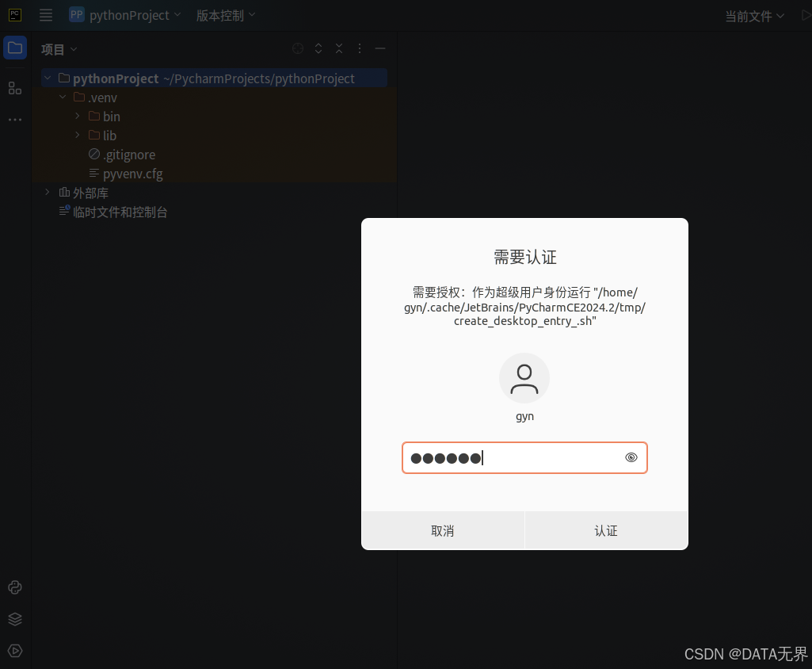
Task: Click 取消 button in auth dialog
Action: tap(443, 530)
